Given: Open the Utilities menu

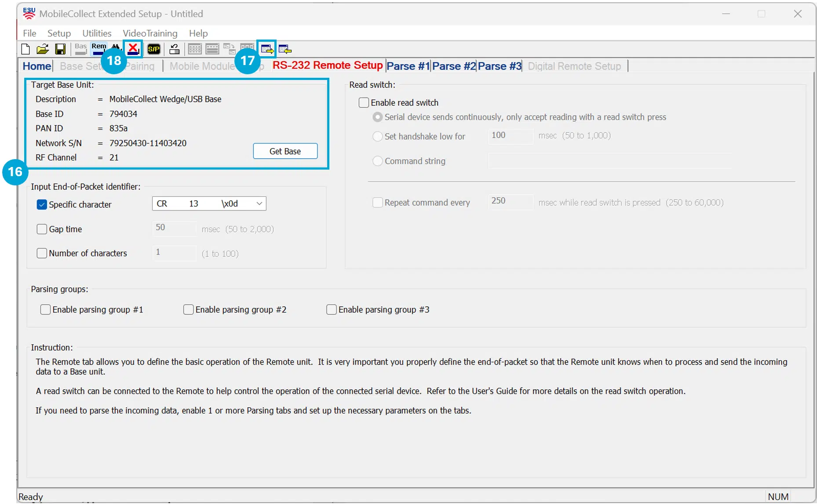Looking at the screenshot, I should click(x=97, y=33).
